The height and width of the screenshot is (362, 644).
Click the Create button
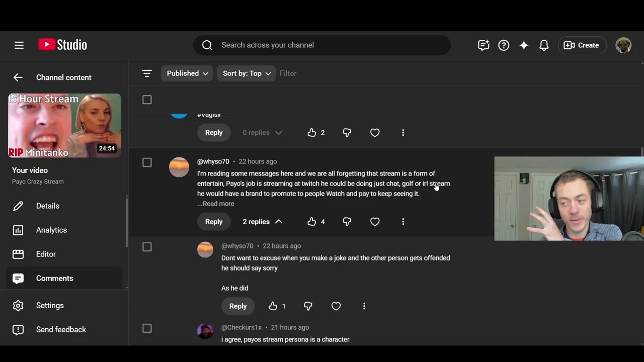click(582, 45)
